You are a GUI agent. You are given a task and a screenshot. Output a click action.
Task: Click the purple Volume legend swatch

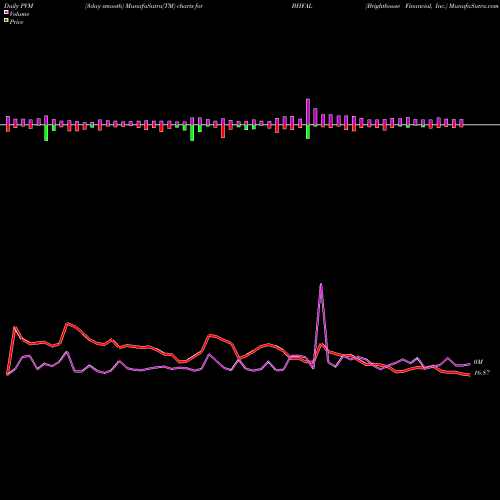pos(6,12)
